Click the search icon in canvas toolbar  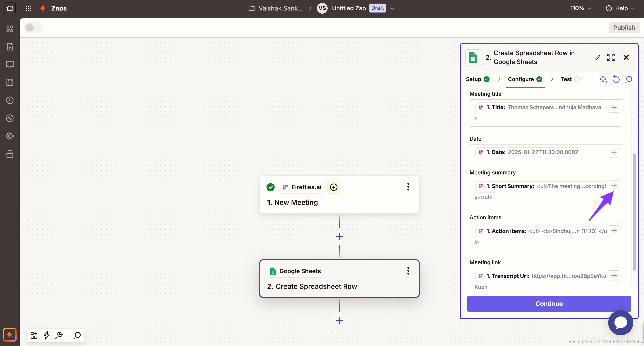pyautogui.click(x=77, y=335)
